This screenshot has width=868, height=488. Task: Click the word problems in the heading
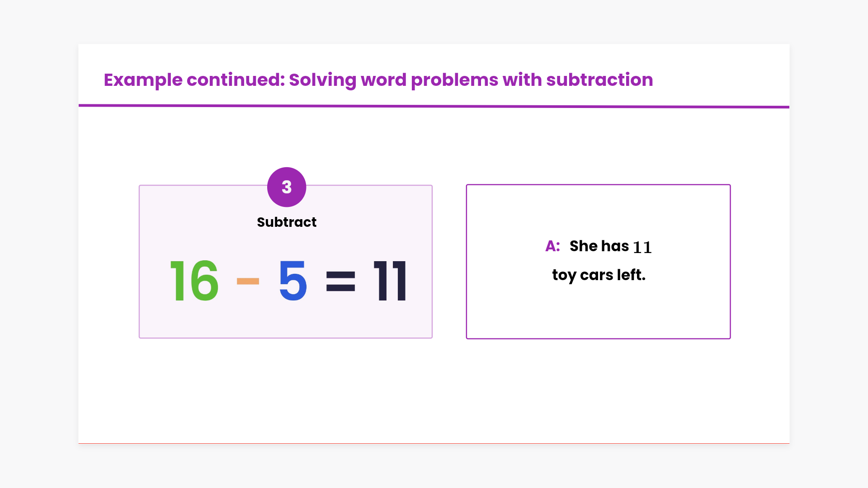click(454, 80)
